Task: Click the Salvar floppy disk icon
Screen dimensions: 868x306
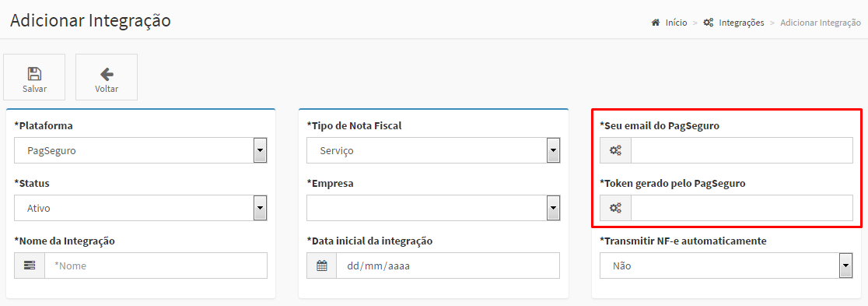Action: (34, 74)
